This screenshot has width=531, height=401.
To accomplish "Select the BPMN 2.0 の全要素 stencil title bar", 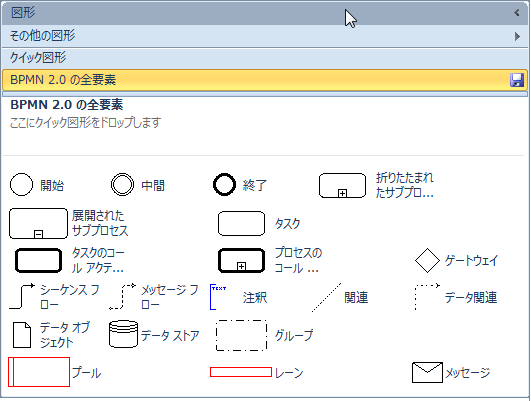I will 265,80.
